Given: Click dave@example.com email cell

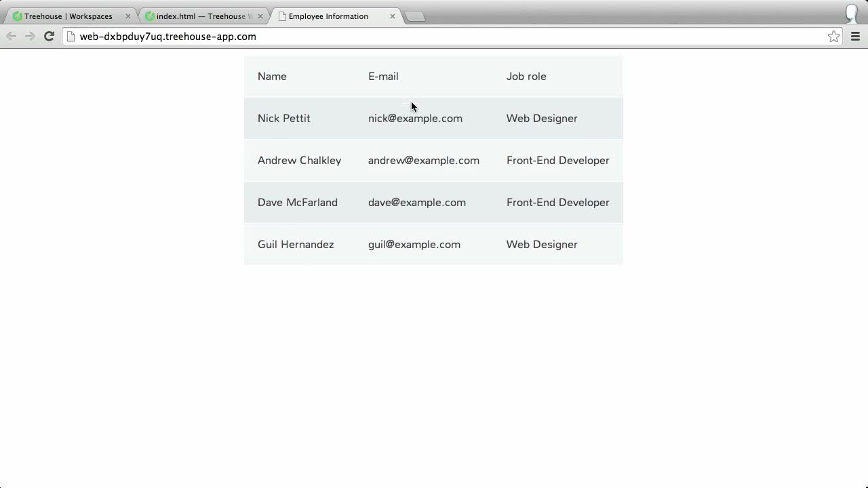Looking at the screenshot, I should (x=417, y=203).
